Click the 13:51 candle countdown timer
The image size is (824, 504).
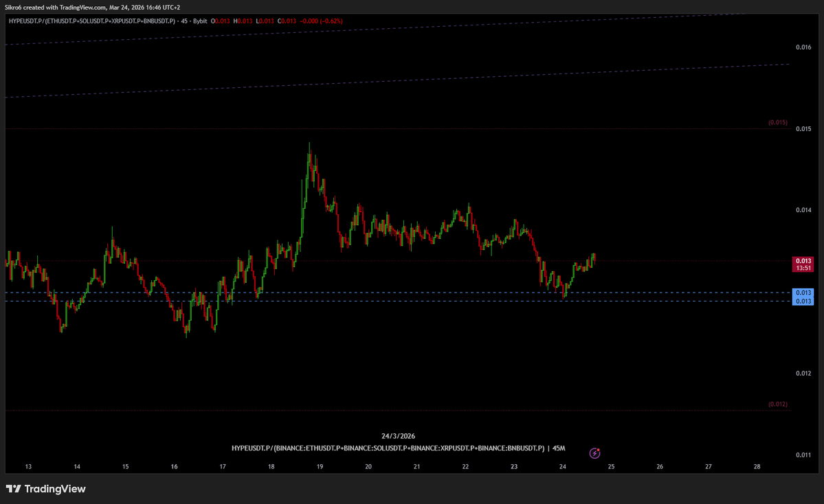pyautogui.click(x=803, y=268)
